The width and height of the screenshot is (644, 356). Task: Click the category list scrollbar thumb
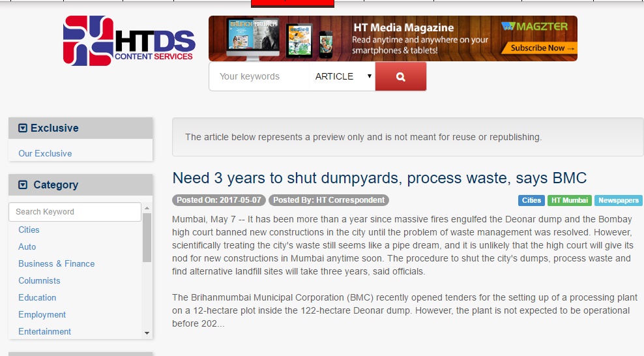pos(147,237)
